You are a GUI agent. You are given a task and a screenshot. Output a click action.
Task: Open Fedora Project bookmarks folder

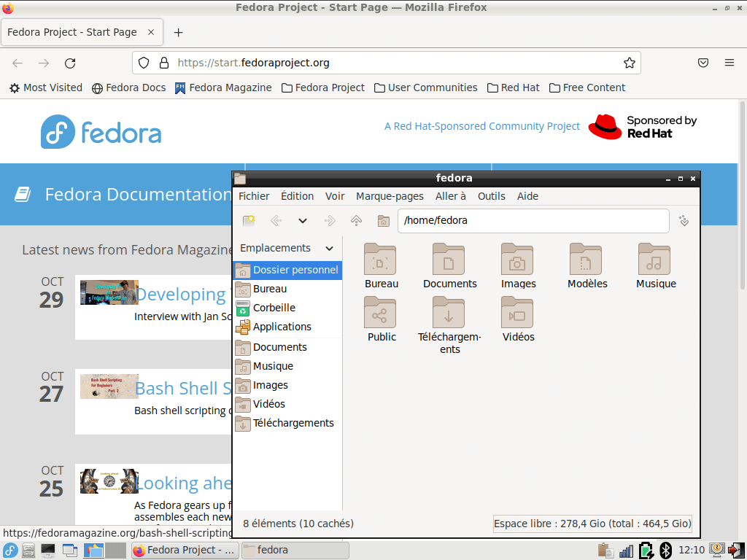click(323, 87)
